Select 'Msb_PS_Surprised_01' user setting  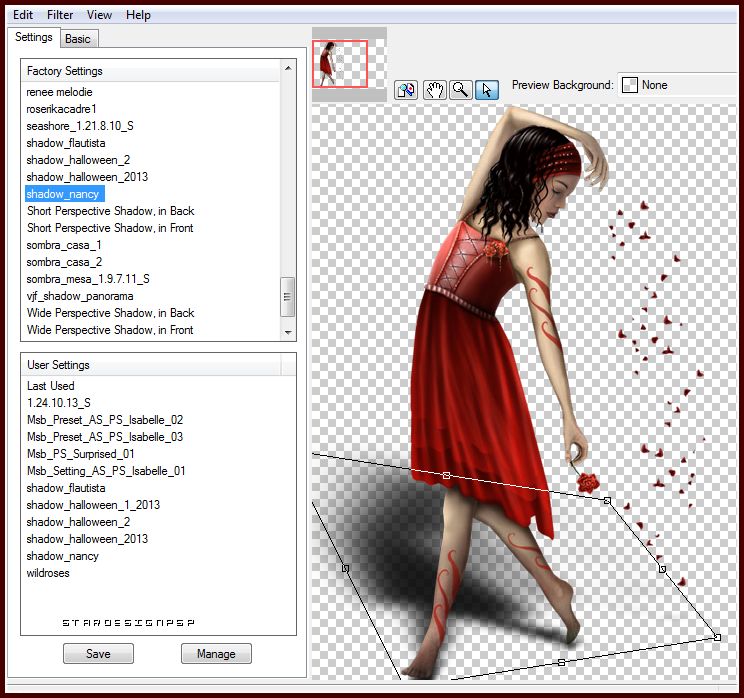click(81, 454)
